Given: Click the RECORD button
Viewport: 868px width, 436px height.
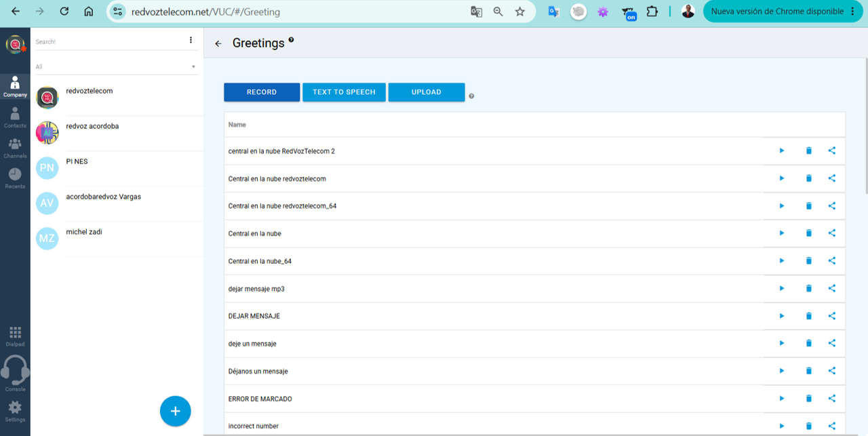Looking at the screenshot, I should click(x=262, y=92).
